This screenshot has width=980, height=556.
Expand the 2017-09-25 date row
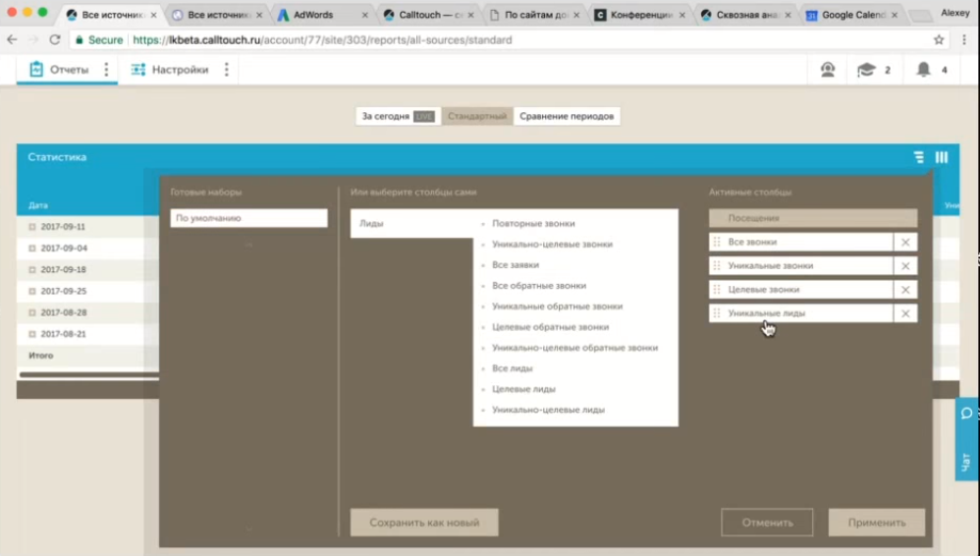coord(31,291)
